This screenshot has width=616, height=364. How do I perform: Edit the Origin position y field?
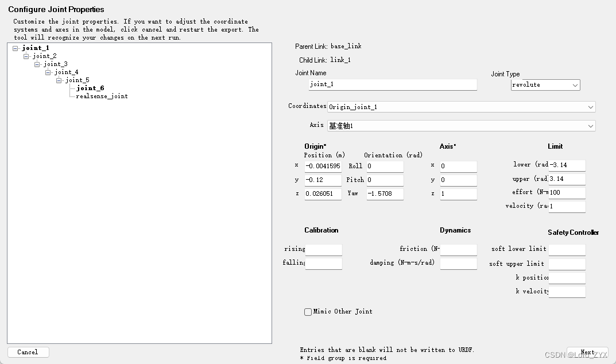[x=323, y=180]
